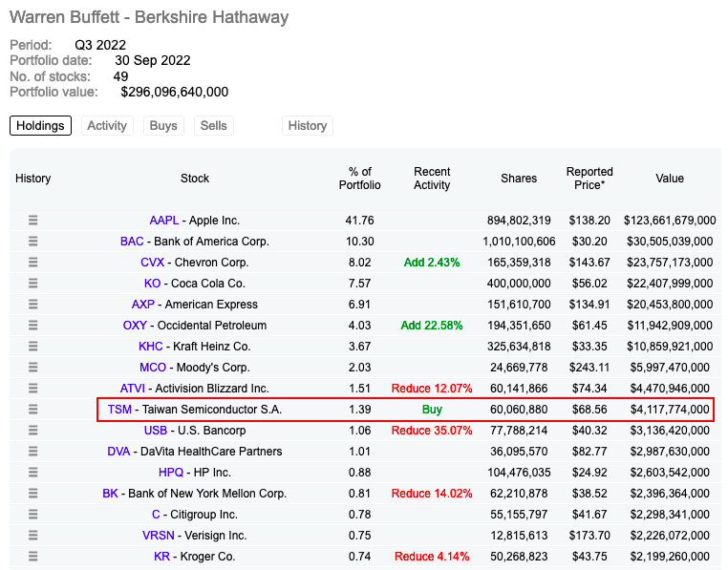Open history icon for DaVita HealthCare row
The height and width of the screenshot is (570, 728).
(x=33, y=452)
